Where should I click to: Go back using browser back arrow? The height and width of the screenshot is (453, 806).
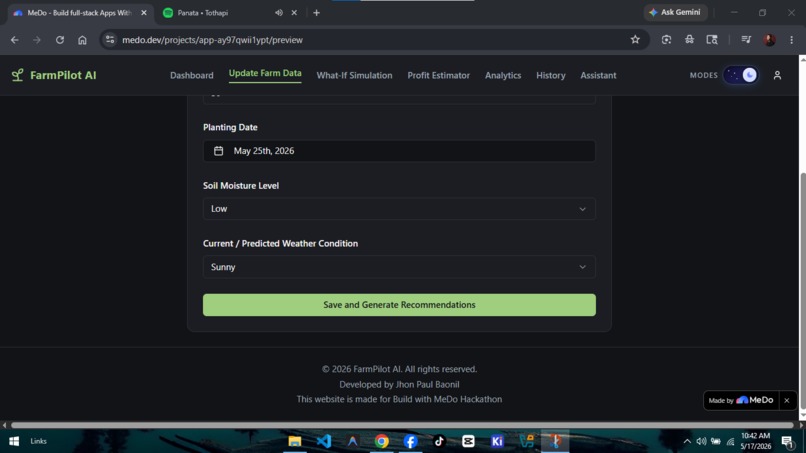click(x=14, y=40)
